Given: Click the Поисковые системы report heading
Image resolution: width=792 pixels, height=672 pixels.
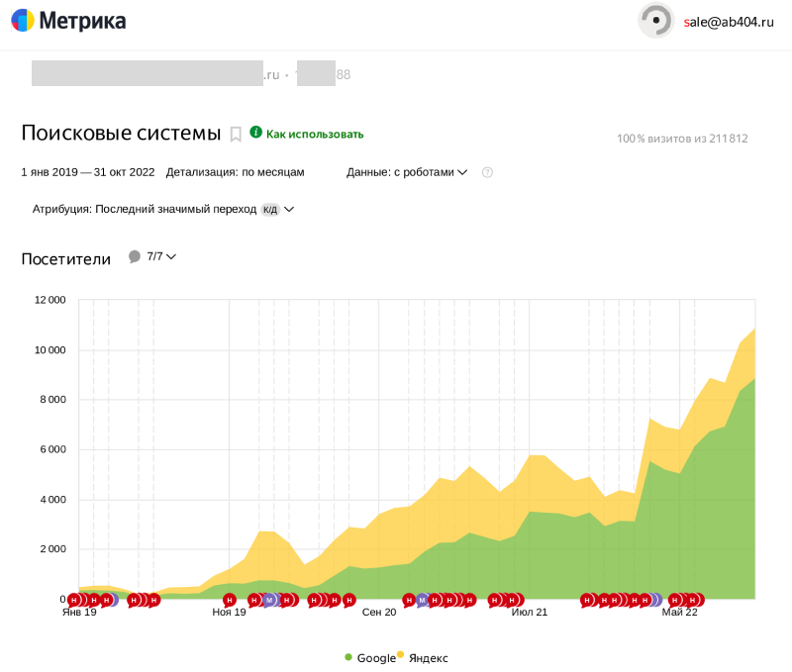Looking at the screenshot, I should (121, 133).
